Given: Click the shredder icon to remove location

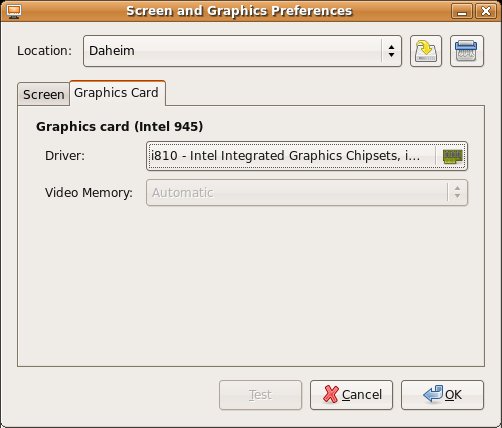Looking at the screenshot, I should [466, 51].
